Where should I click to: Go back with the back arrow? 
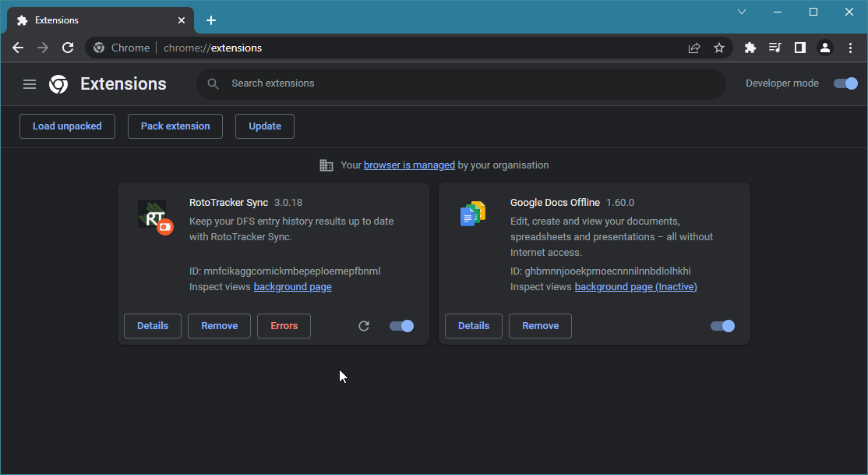click(x=18, y=48)
